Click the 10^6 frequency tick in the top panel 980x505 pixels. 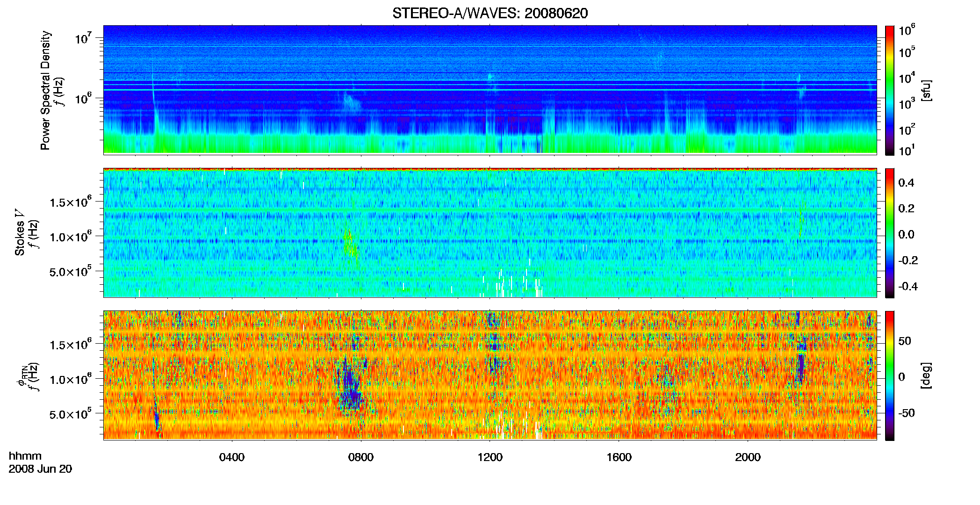click(83, 98)
